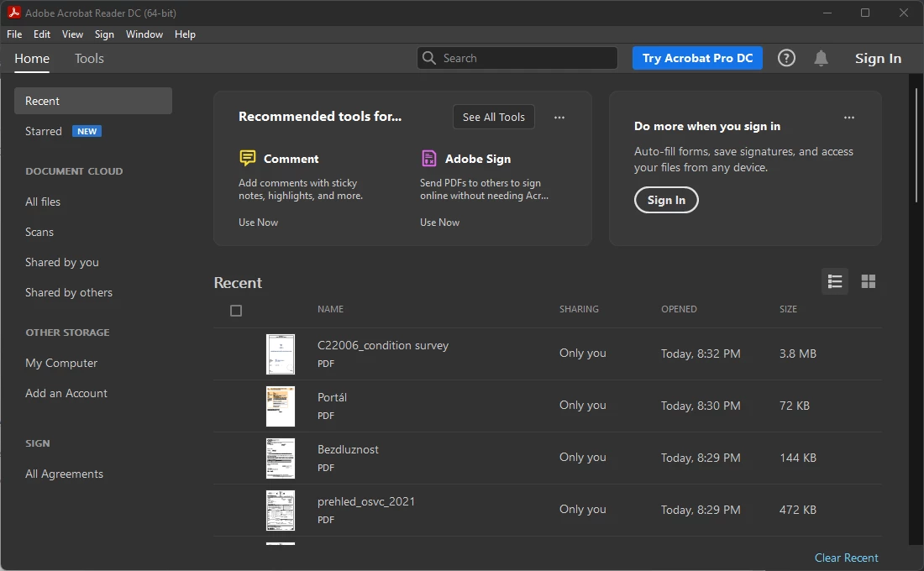
Task: Switch to list view icon
Action: tap(834, 281)
